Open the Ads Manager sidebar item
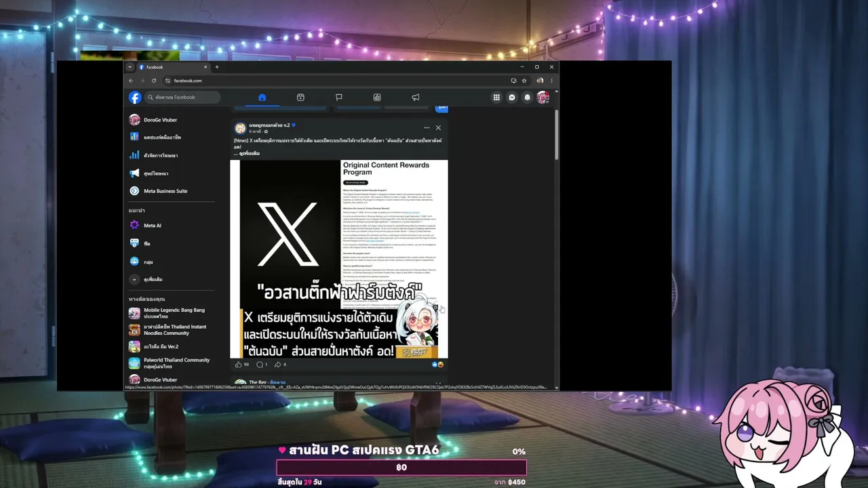Screen dimensions: 868x488 pos(154,155)
